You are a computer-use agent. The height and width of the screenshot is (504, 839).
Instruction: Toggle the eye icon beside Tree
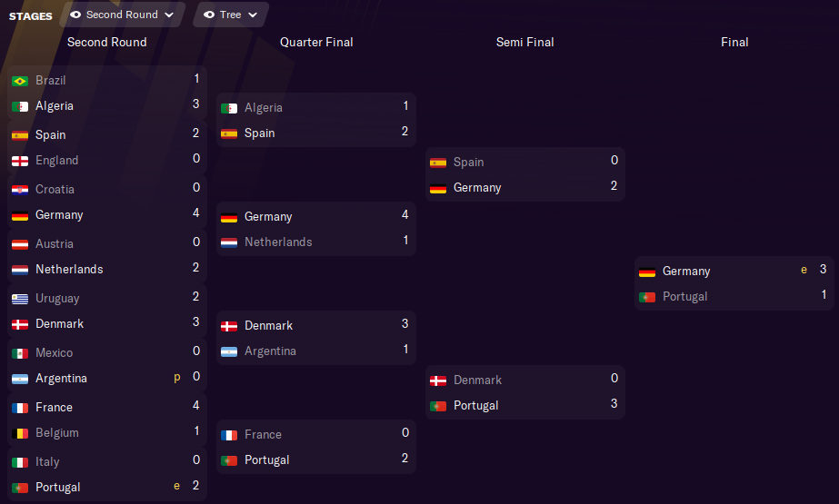[209, 15]
